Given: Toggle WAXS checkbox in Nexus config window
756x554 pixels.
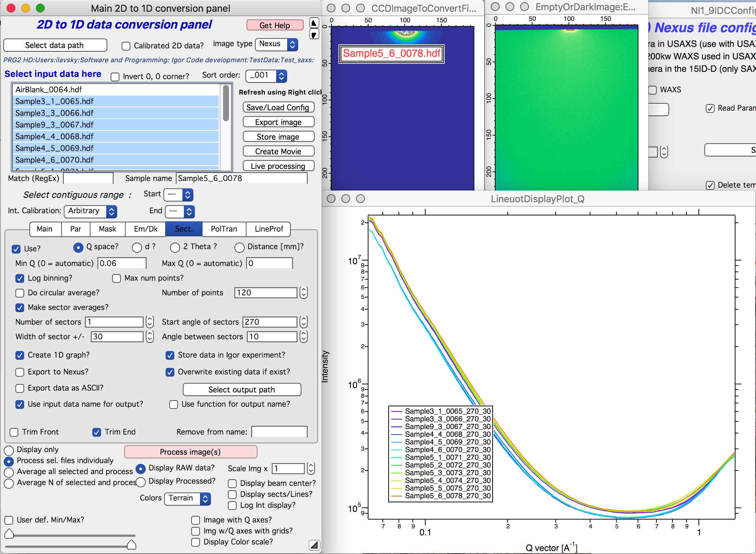Looking at the screenshot, I should [652, 90].
